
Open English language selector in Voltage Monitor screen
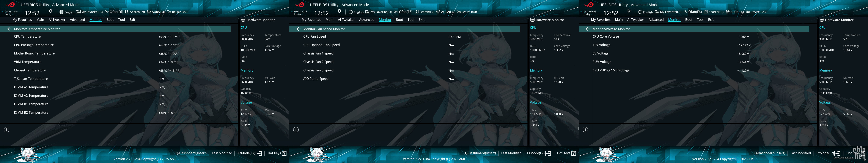coord(646,12)
